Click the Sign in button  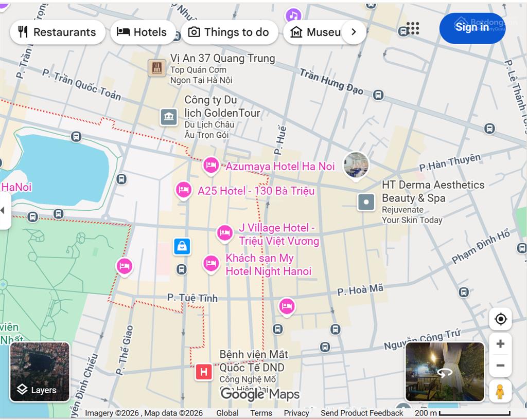(472, 28)
